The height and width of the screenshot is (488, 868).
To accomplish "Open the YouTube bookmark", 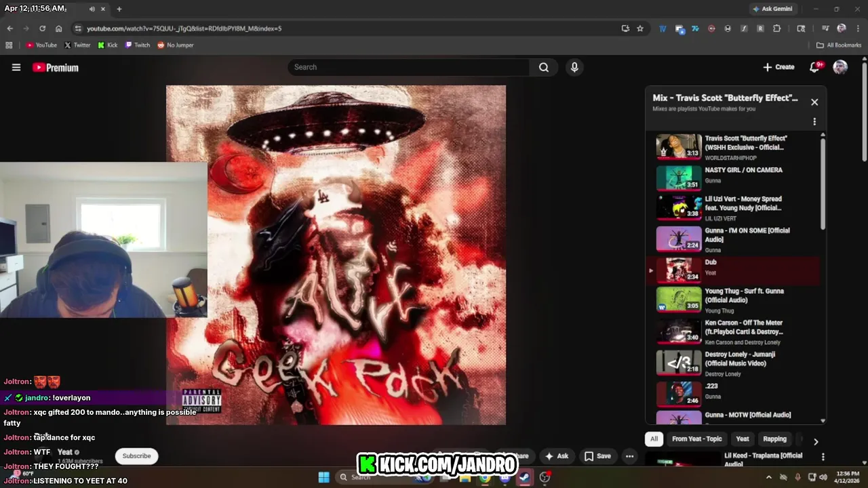I will (x=41, y=45).
